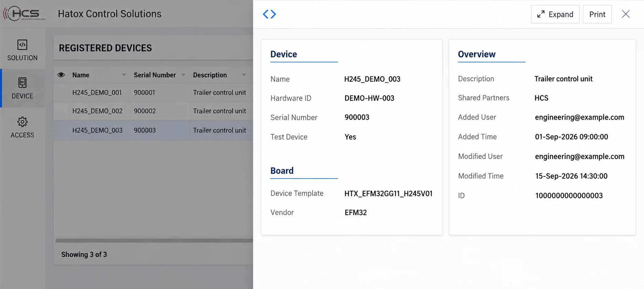This screenshot has width=644, height=289.
Task: Open the Device sidebar section
Action: (22, 88)
